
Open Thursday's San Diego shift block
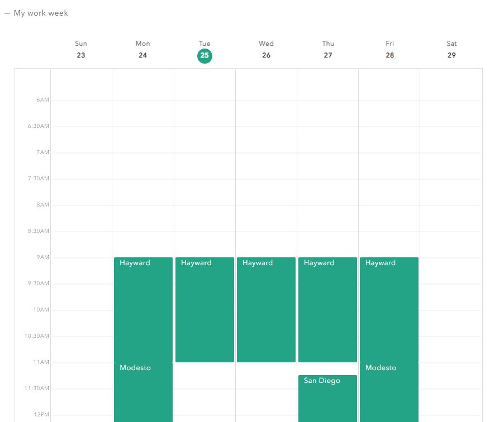327,399
